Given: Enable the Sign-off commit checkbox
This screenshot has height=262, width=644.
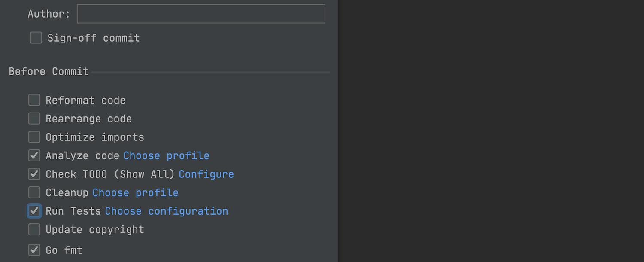Looking at the screenshot, I should point(36,38).
